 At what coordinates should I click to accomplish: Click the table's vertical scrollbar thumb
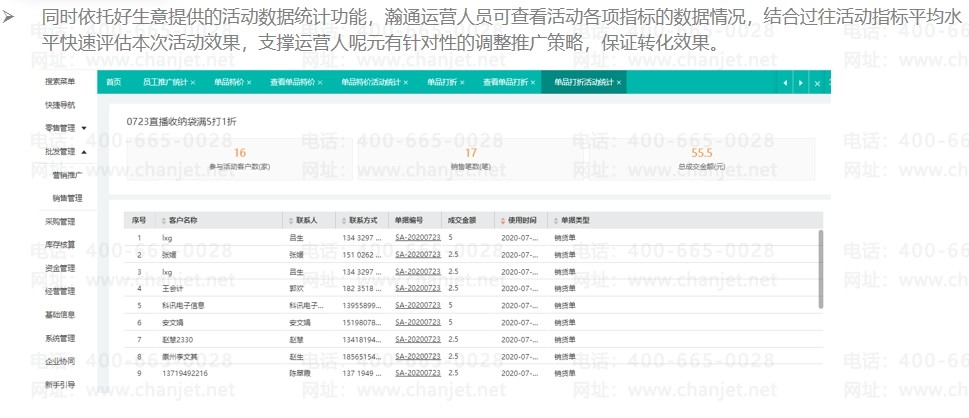tap(821, 269)
